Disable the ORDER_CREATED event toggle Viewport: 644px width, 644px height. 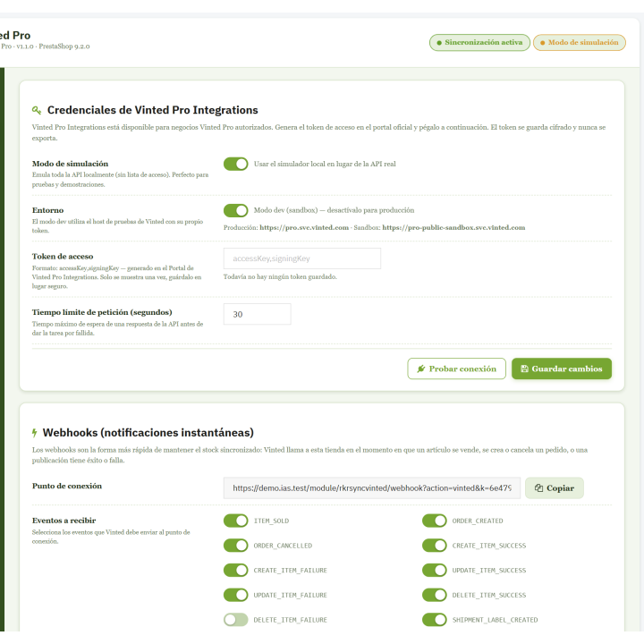[x=434, y=521]
